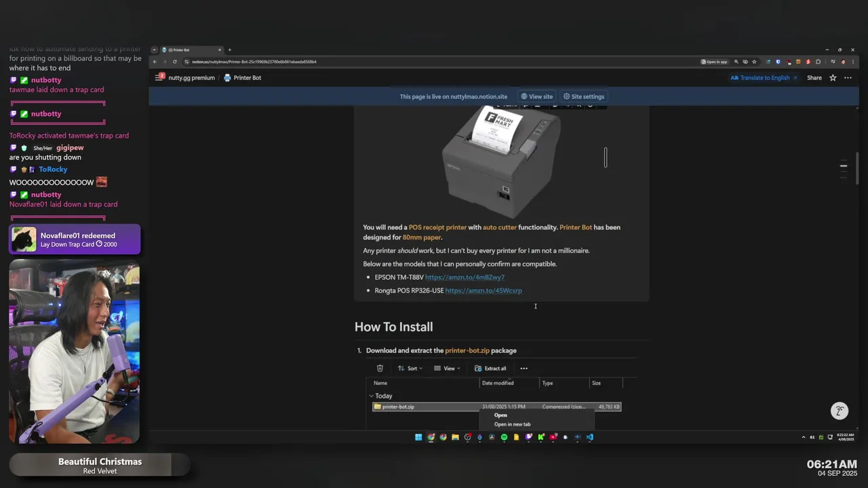The height and width of the screenshot is (488, 868).
Task: Click the browser Forward arrow
Action: (164, 62)
